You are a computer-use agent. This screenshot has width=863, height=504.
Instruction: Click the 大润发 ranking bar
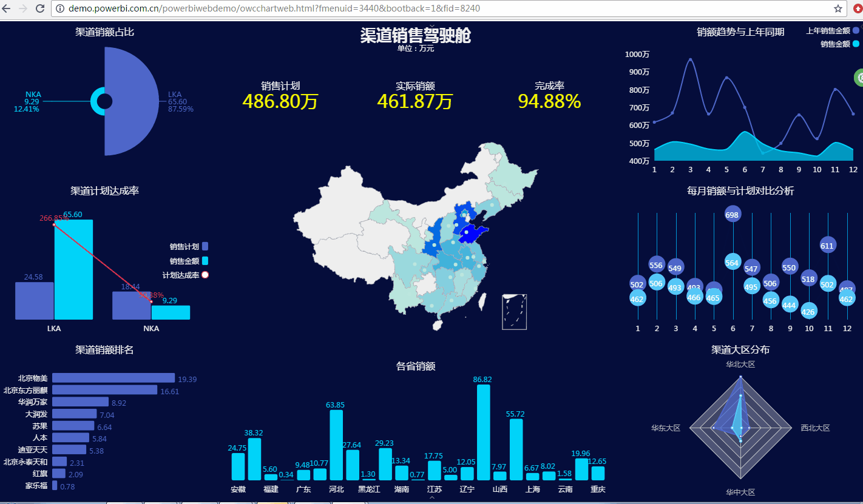click(x=74, y=414)
